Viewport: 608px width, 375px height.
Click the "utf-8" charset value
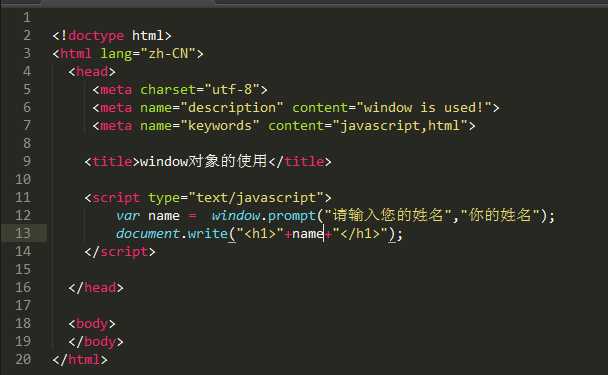click(232, 90)
